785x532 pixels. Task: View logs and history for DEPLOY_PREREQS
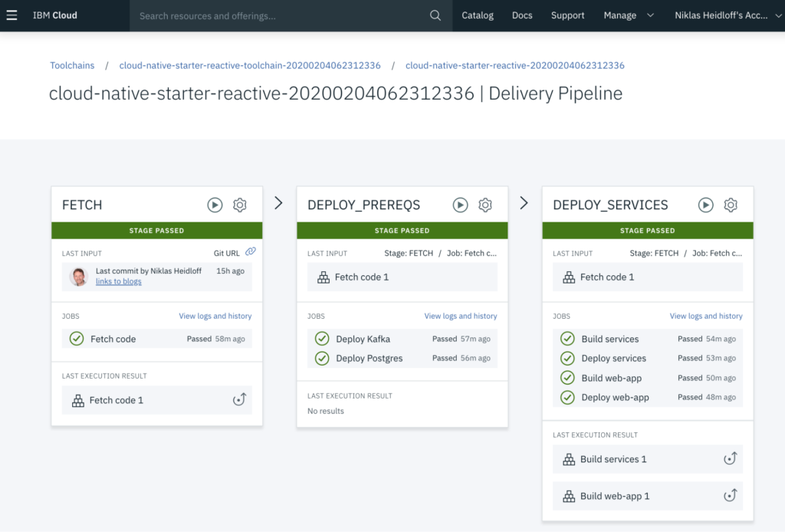click(461, 316)
